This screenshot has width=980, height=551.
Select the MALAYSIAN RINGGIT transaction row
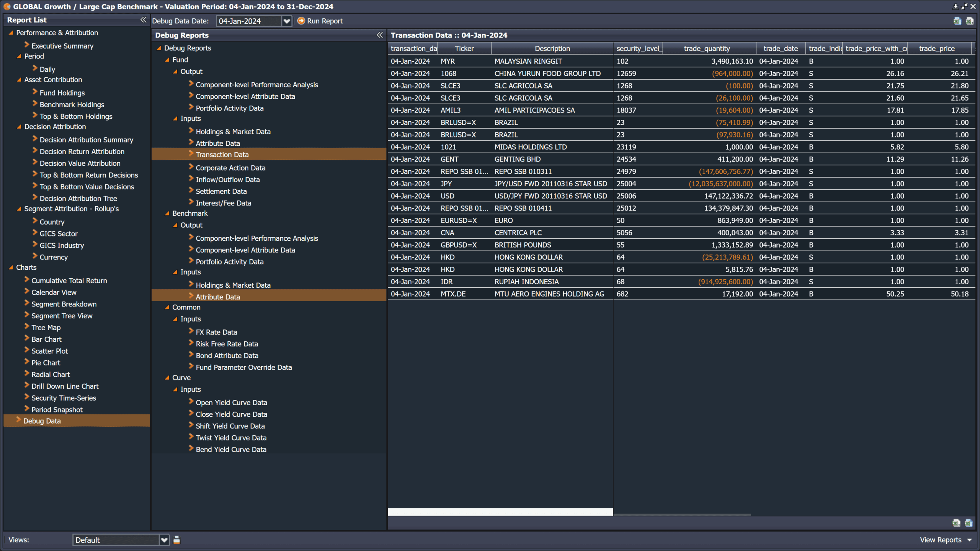(681, 61)
